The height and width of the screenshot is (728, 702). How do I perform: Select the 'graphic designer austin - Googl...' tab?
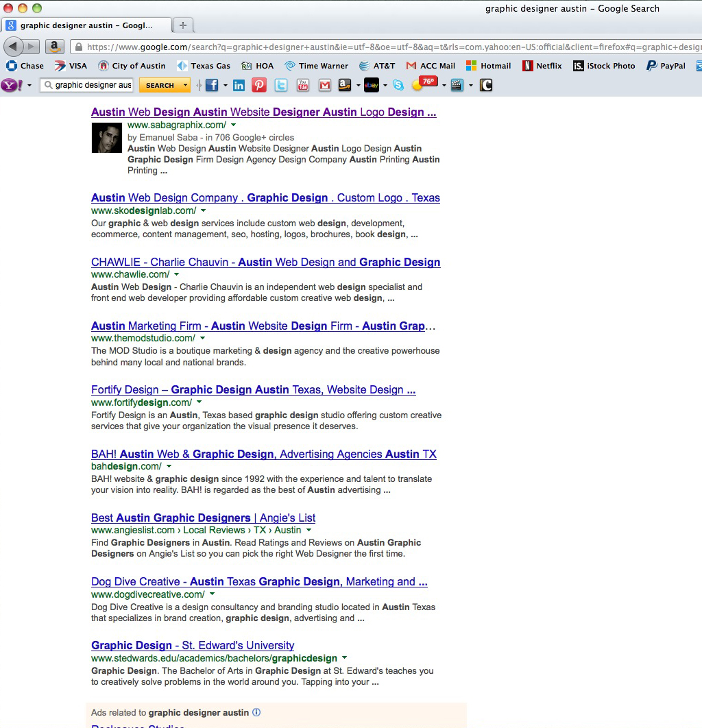[x=86, y=25]
